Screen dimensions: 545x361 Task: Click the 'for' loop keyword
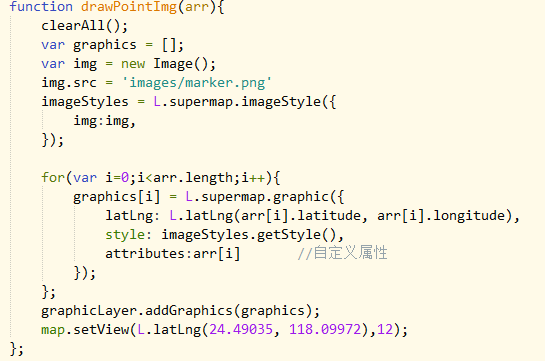[x=53, y=178]
